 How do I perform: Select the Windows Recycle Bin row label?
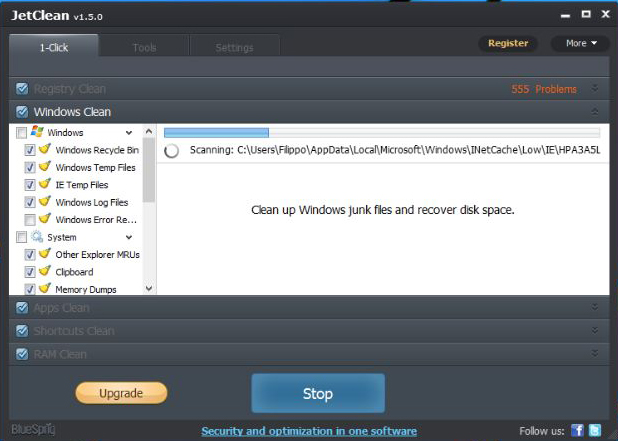tap(97, 150)
